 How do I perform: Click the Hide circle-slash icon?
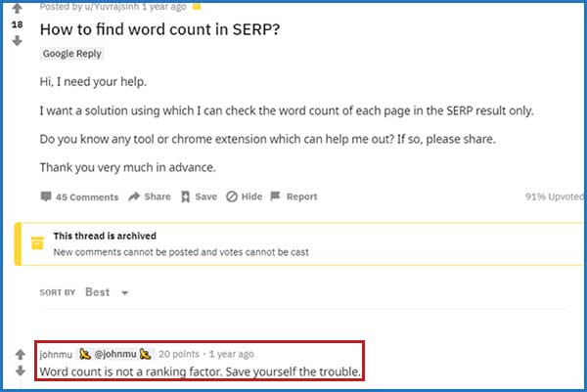click(x=232, y=196)
